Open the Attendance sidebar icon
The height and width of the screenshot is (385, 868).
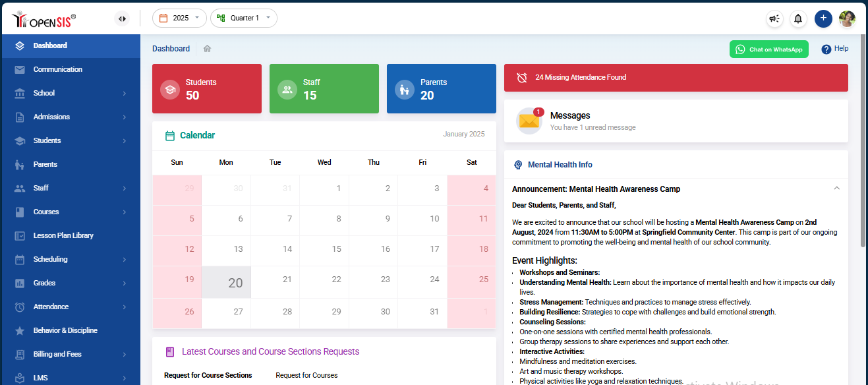click(x=19, y=307)
